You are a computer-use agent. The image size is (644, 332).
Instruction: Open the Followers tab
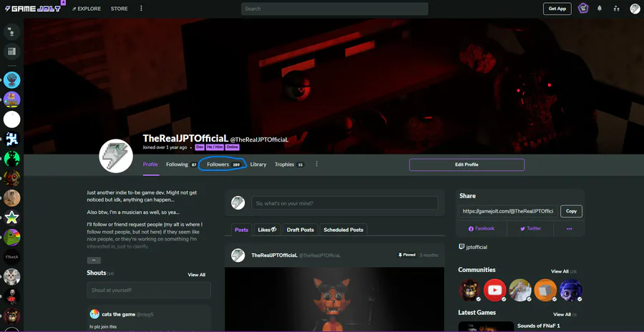[224, 165]
